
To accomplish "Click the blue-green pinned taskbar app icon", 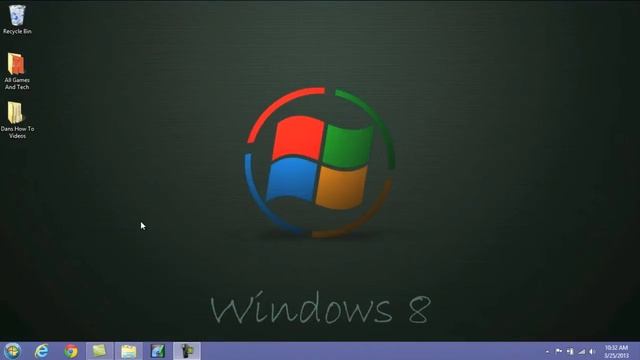I will pyautogui.click(x=158, y=351).
